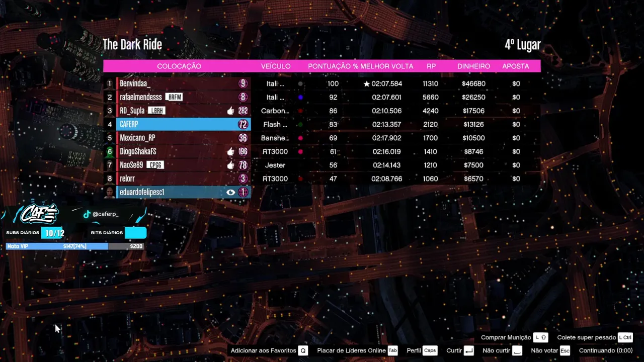Click the pink vehicle color dot for Mexicano_RP

(300, 138)
